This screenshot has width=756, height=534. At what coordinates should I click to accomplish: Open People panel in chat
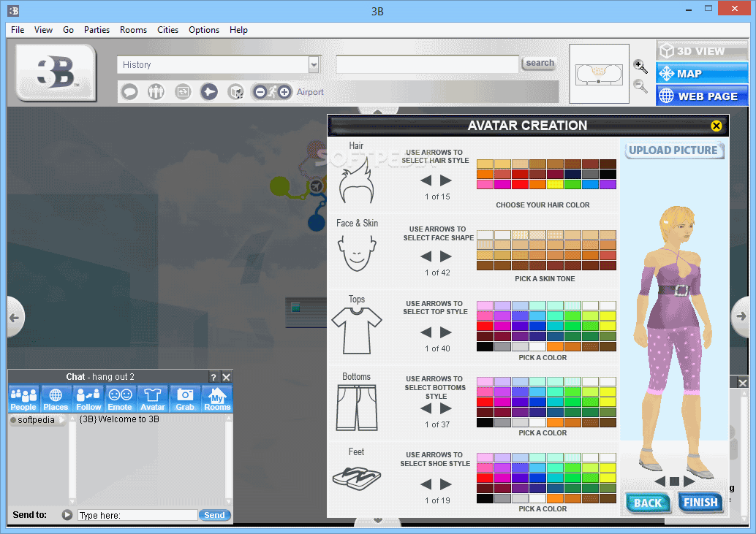[x=23, y=399]
